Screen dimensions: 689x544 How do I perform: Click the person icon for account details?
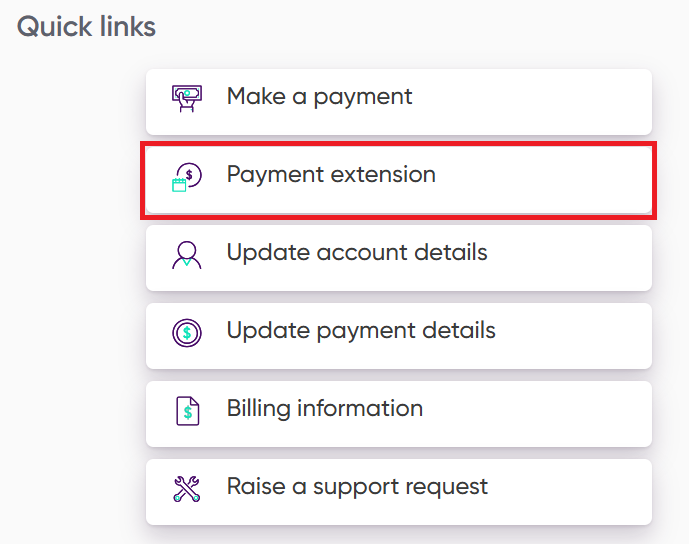coord(186,254)
